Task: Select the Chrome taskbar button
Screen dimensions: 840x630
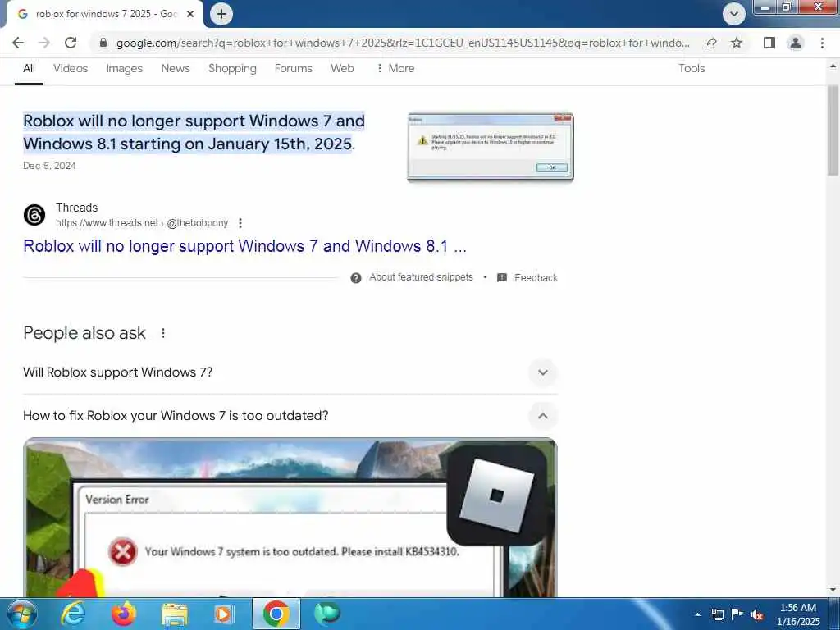Action: click(276, 614)
